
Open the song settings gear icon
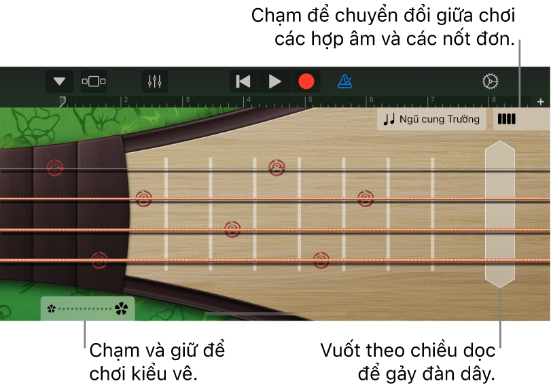pyautogui.click(x=491, y=82)
